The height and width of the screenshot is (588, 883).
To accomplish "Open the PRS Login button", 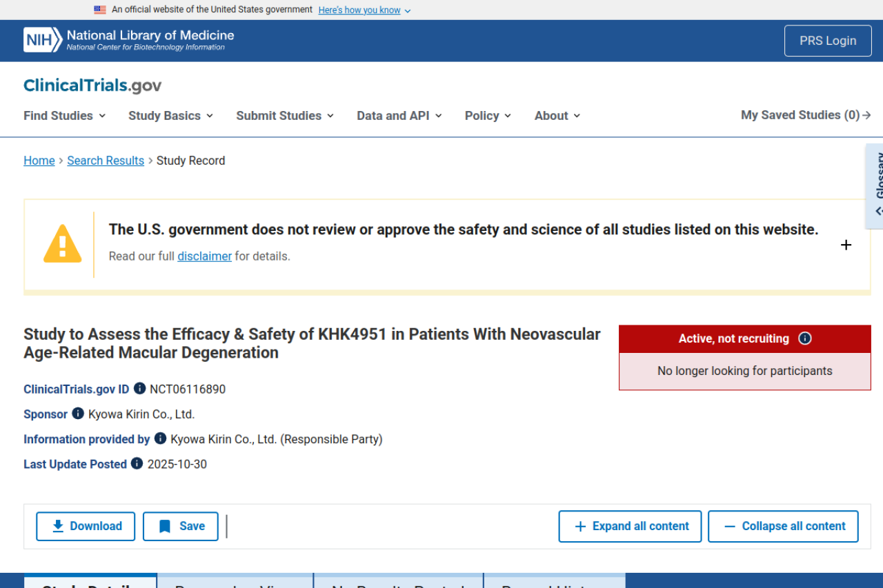I will click(828, 41).
